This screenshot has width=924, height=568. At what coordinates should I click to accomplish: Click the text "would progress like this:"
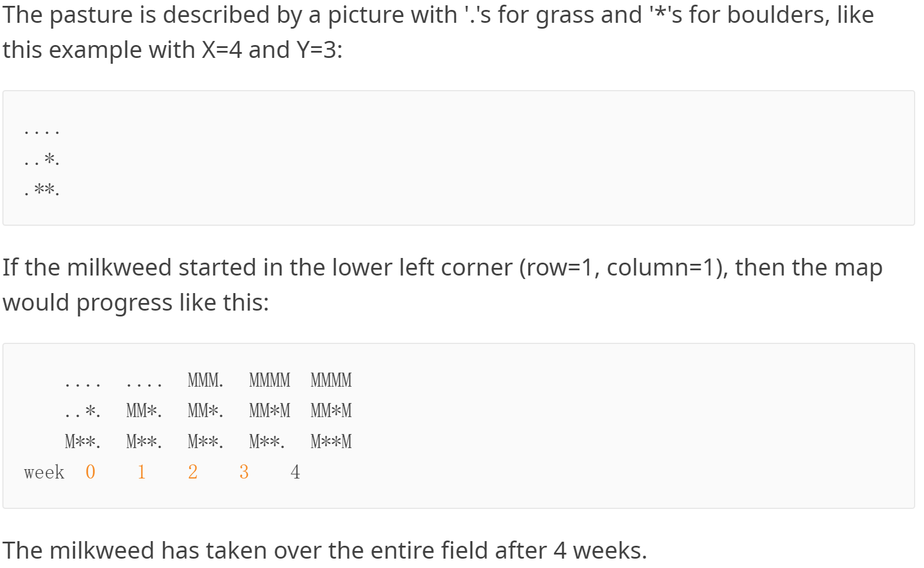135,302
